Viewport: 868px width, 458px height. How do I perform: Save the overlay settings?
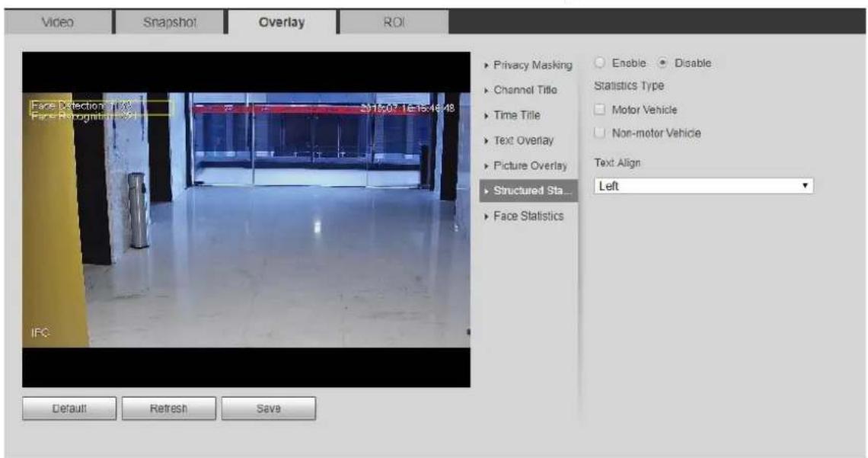(269, 408)
